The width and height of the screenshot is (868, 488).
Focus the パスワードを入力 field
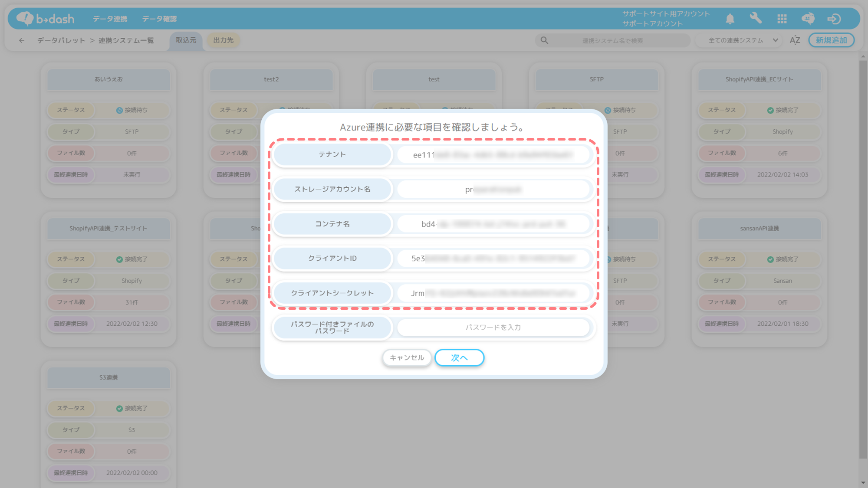pos(493,328)
